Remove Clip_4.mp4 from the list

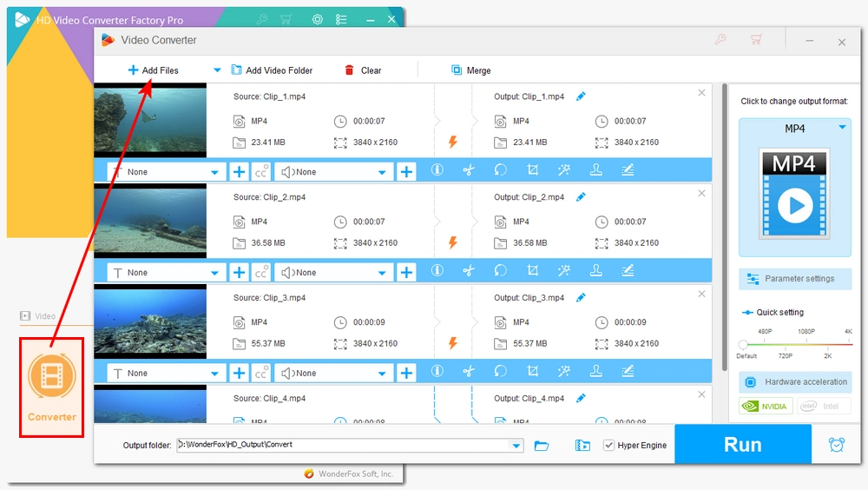[x=701, y=394]
